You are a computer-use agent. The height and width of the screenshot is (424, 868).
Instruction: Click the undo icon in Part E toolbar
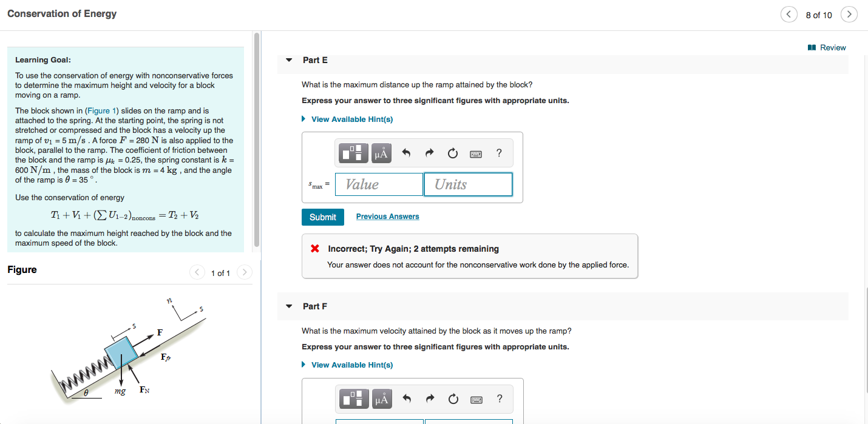(x=406, y=153)
